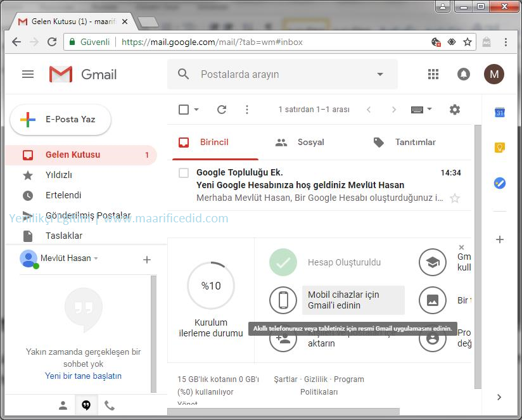Viewport: 522px width, 420px height.
Task: Click the mail list vertical scrollbar
Action: [478, 257]
